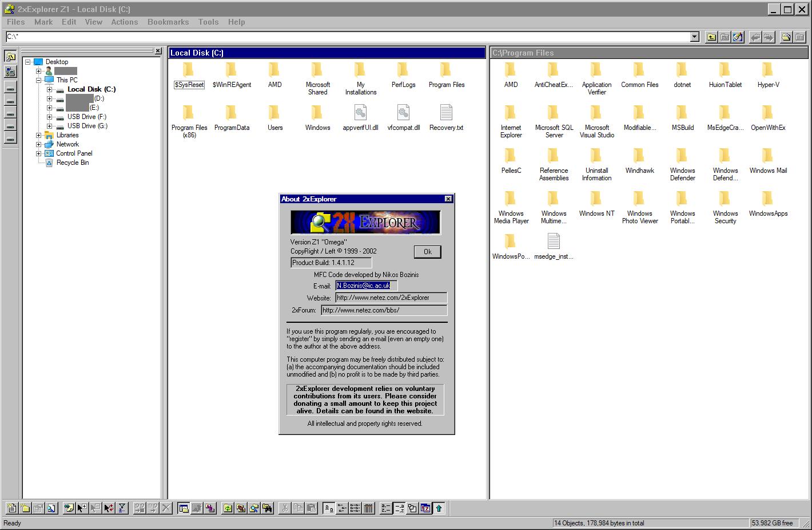The height and width of the screenshot is (530, 812).
Task: Click the Recycle Bin tree item
Action: [73, 163]
